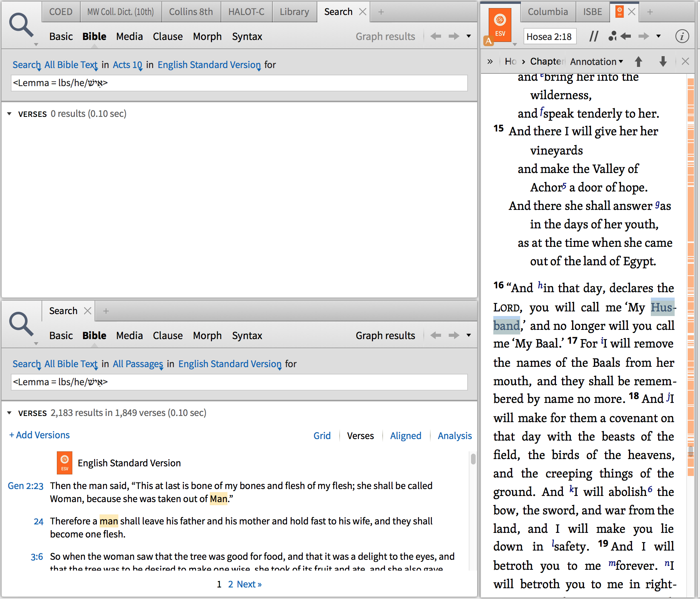The image size is (700, 599).
Task: Change the Acts 10 passage range
Action: point(128,65)
